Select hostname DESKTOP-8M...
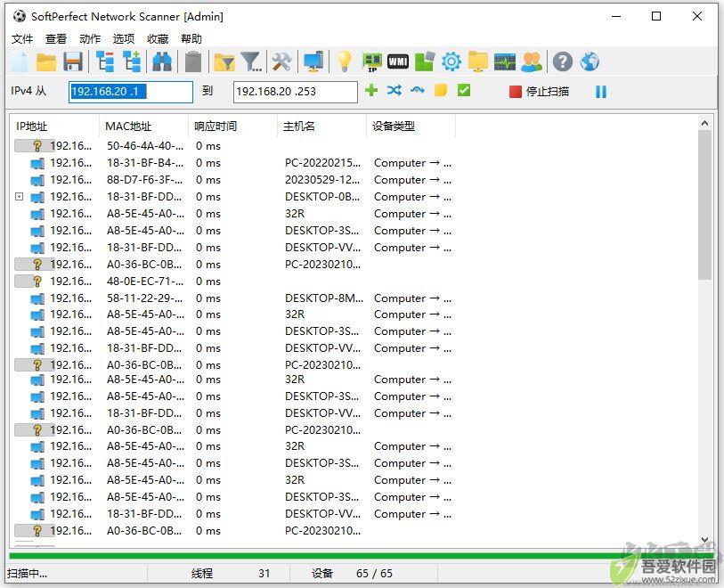 click(324, 298)
